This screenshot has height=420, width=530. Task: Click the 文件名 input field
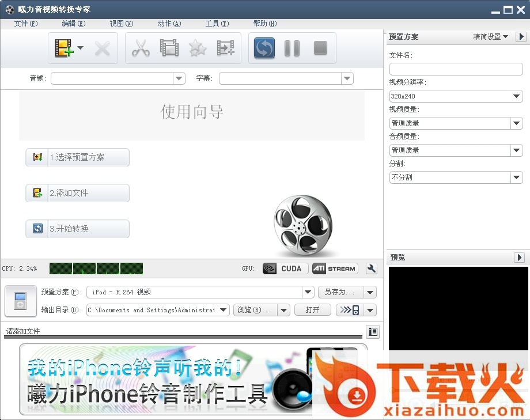tap(456, 69)
